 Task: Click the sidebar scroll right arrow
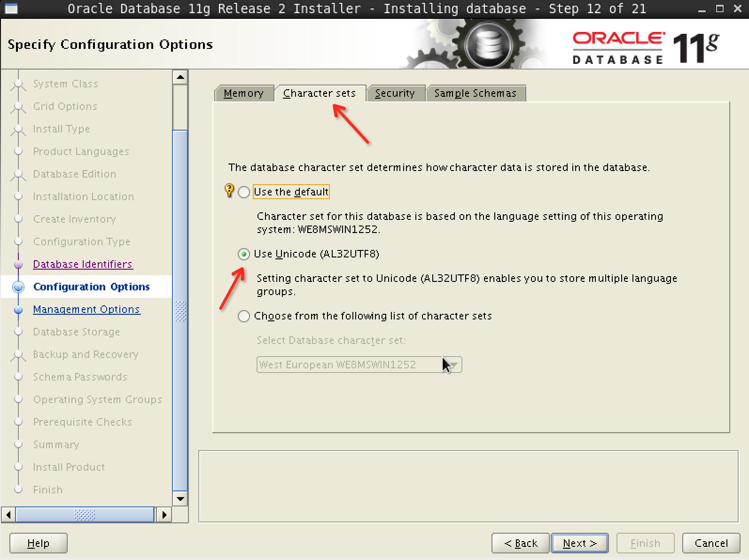164,514
